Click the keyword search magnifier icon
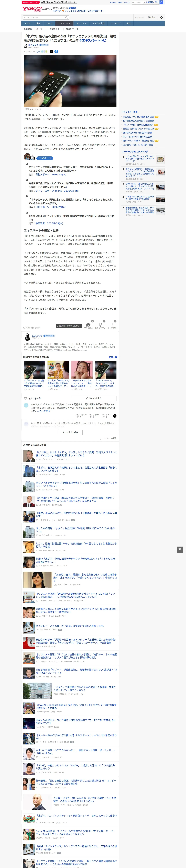The height and width of the screenshot is (868, 186). pyautogui.click(x=66, y=18)
